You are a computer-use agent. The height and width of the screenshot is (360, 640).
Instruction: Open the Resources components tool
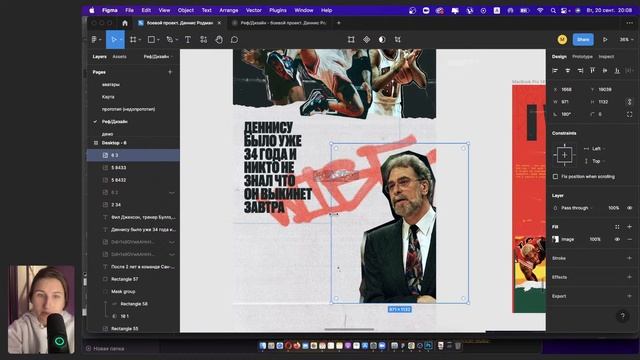(x=203, y=40)
